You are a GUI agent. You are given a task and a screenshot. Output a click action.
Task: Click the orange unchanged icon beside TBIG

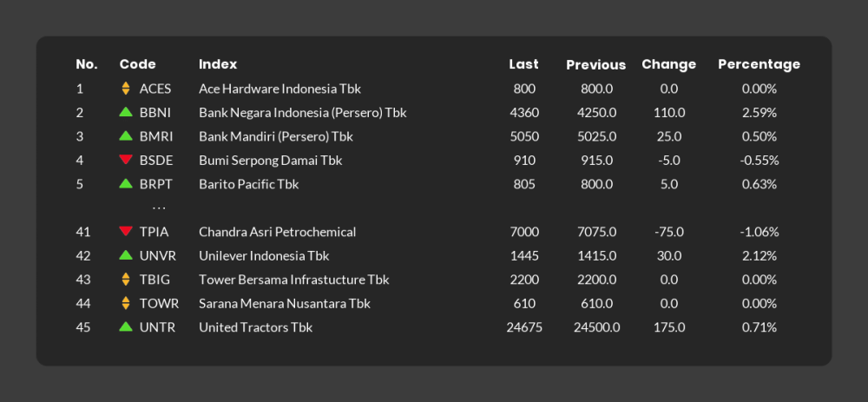[126, 279]
